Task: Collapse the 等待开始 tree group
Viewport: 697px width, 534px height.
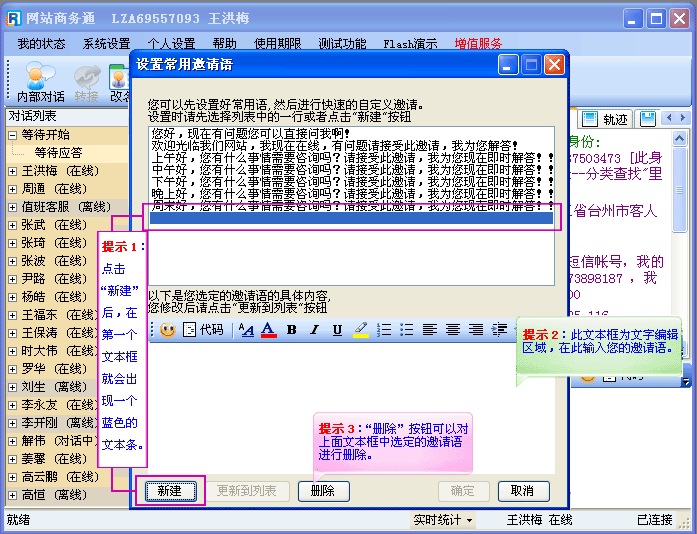Action: click(13, 135)
